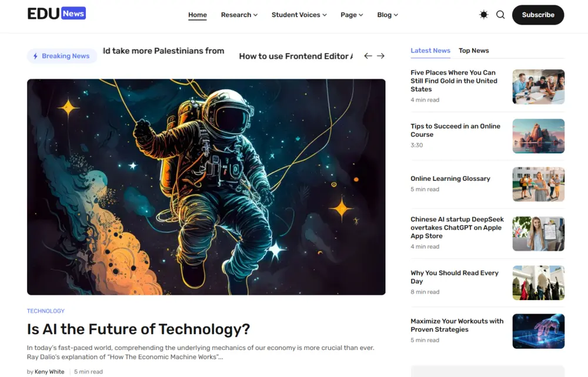Viewport: 588px width, 377px height.
Task: Click the TECHNOLOGY category label
Action: pyautogui.click(x=46, y=311)
